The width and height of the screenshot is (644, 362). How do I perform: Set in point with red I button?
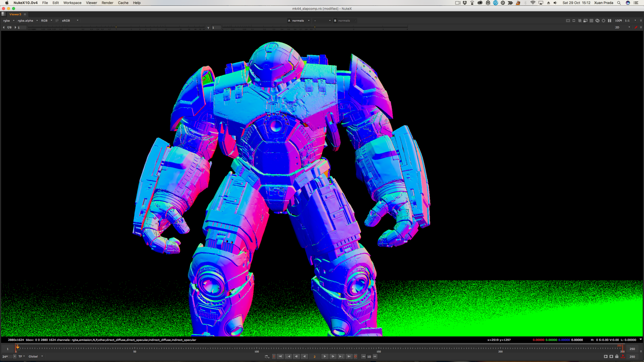274,356
